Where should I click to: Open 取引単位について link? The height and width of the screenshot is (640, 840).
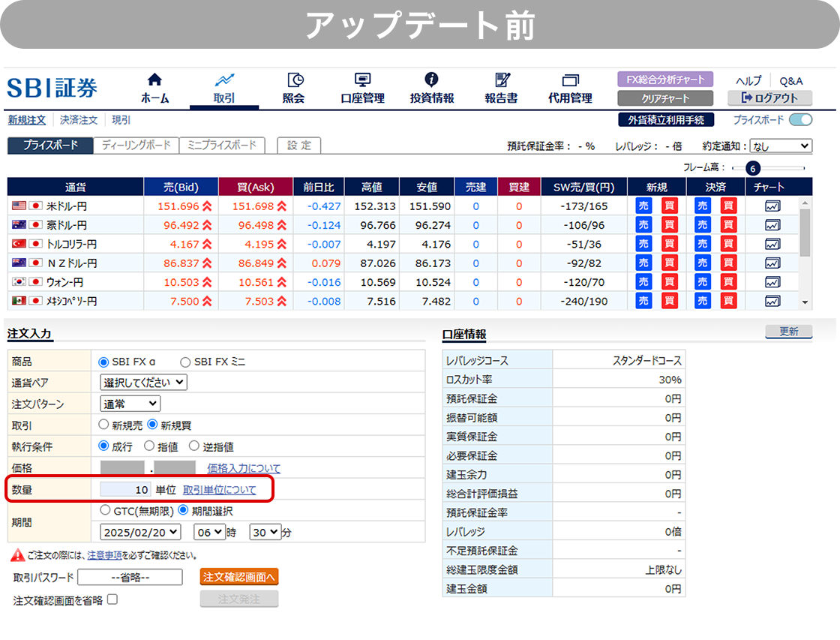tap(219, 490)
